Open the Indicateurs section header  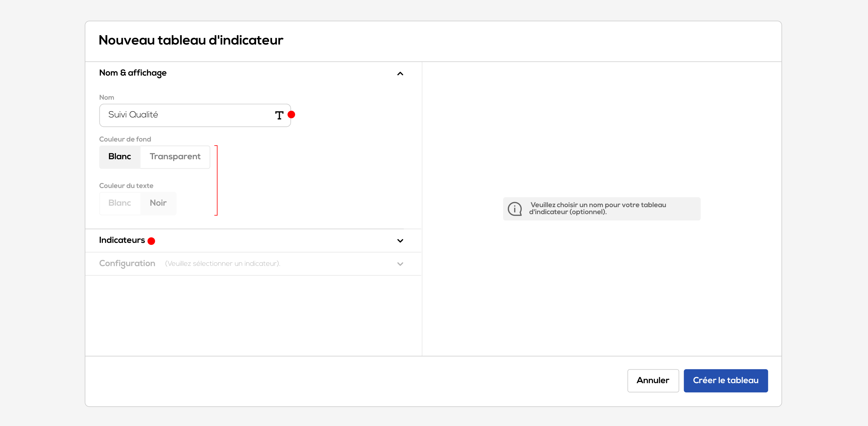(x=122, y=240)
